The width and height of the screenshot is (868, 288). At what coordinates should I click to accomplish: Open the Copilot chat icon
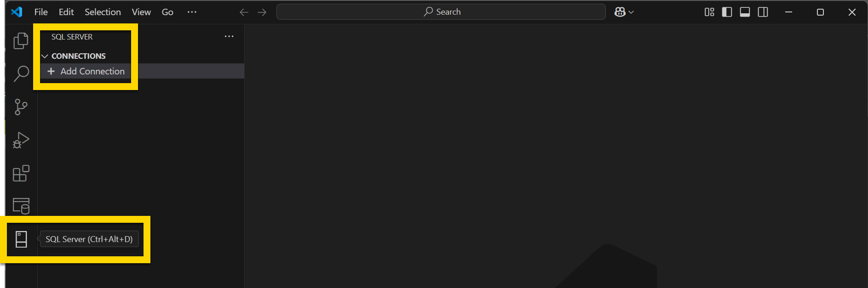(620, 12)
